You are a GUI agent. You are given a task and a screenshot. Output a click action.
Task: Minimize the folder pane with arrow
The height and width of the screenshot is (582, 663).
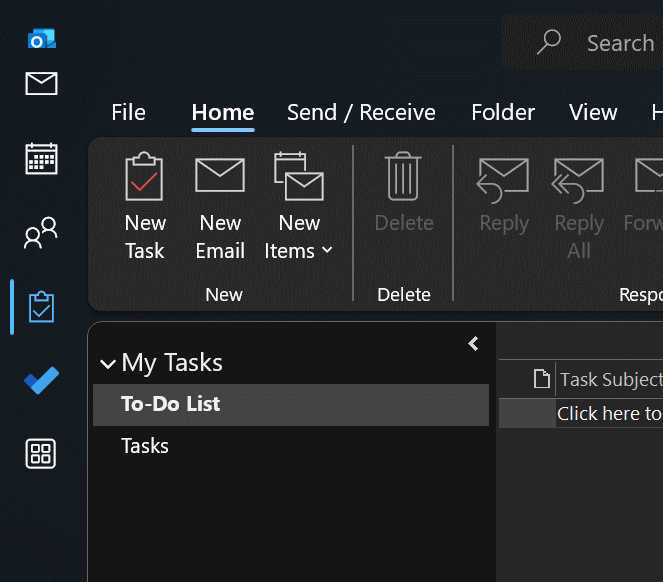click(473, 343)
